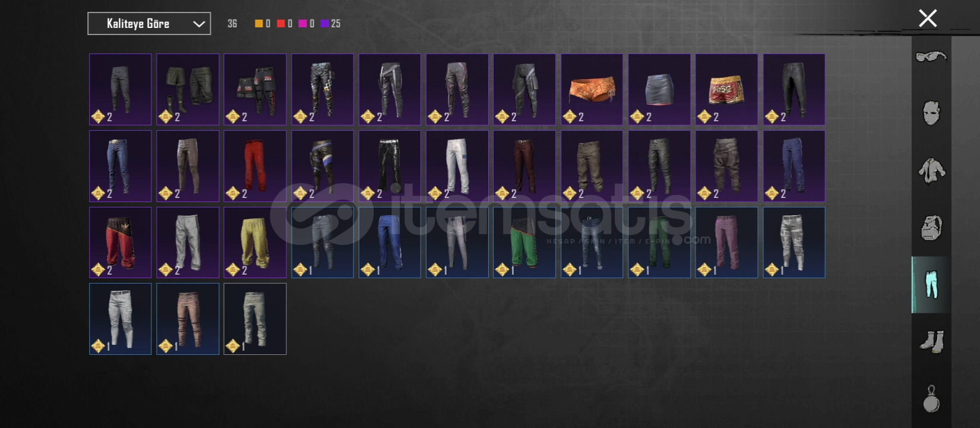Open the jacket outfits category

(x=931, y=171)
